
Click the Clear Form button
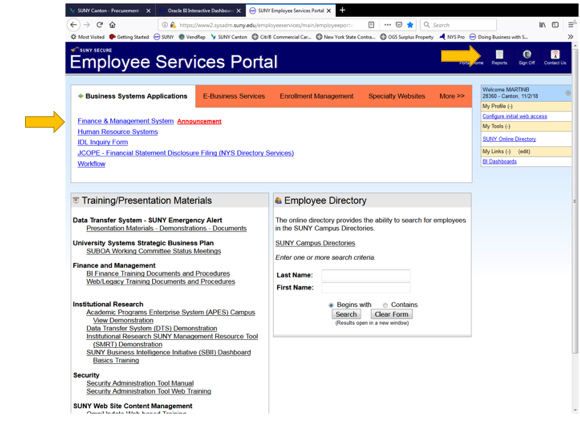[x=392, y=315]
